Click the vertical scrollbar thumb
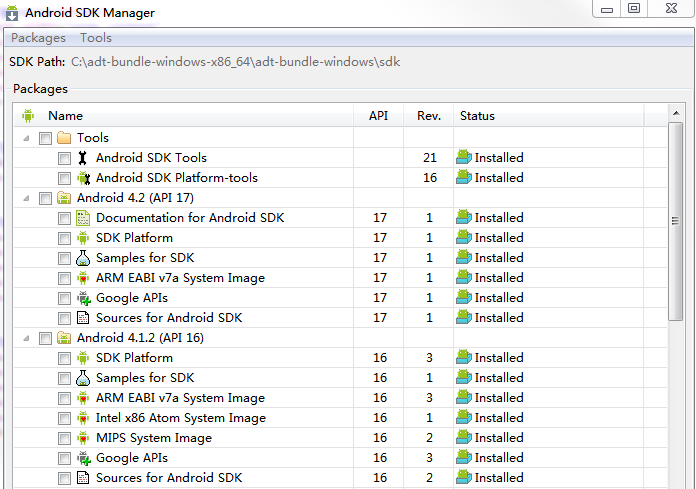The width and height of the screenshot is (696, 489). coord(676,221)
